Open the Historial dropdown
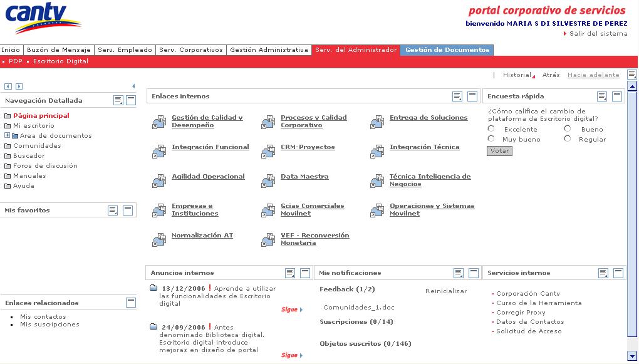The image size is (639, 364). click(x=518, y=75)
